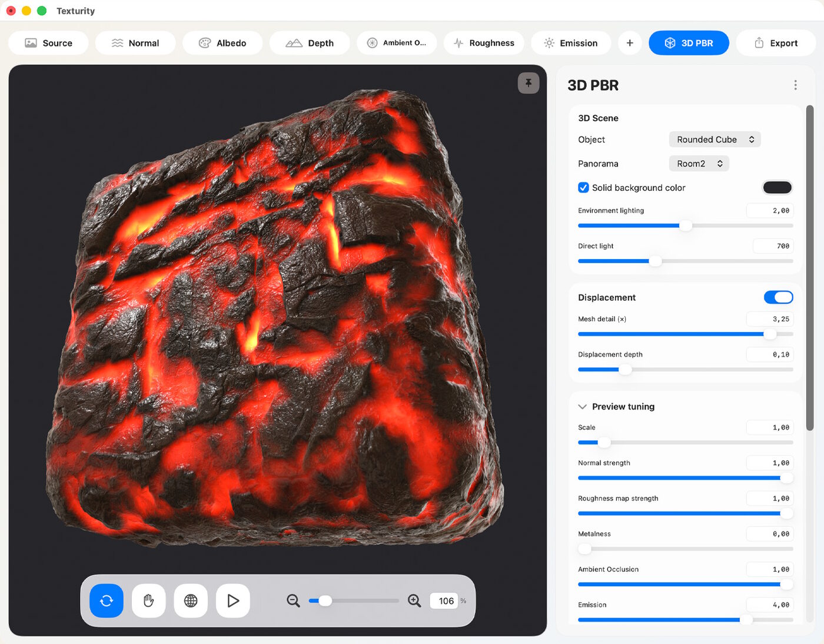This screenshot has height=644, width=824.
Task: Click the Environment lighting value field
Action: [770, 211]
